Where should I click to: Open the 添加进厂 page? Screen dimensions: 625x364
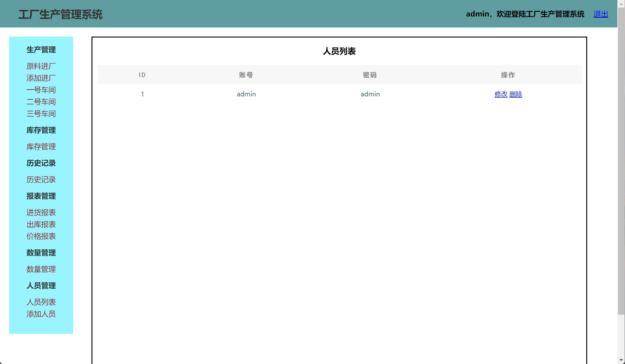pos(41,78)
